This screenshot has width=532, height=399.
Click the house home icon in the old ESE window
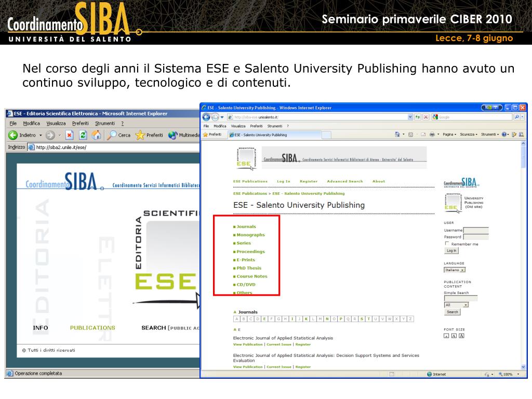click(96, 135)
